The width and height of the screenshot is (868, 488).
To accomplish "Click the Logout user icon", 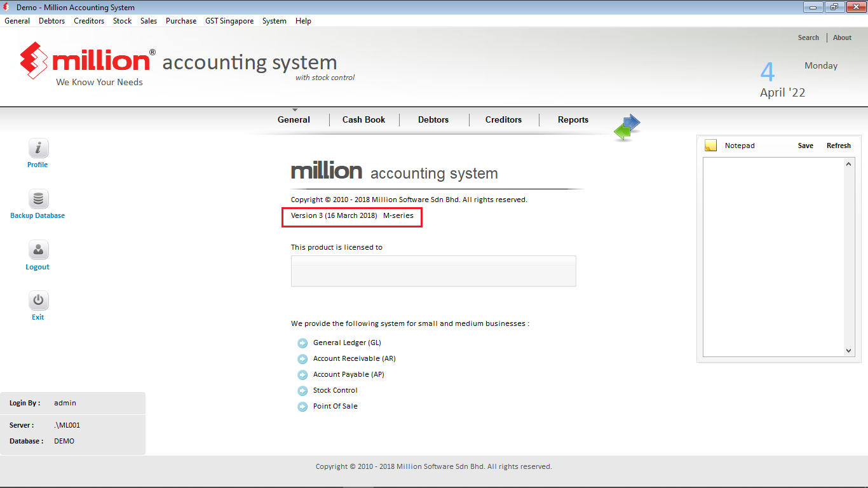I will [38, 250].
